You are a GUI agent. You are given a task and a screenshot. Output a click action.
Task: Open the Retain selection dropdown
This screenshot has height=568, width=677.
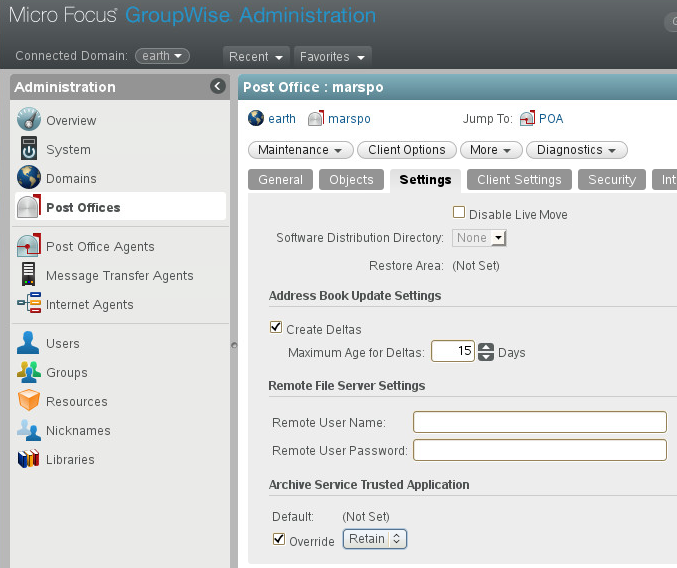[375, 539]
